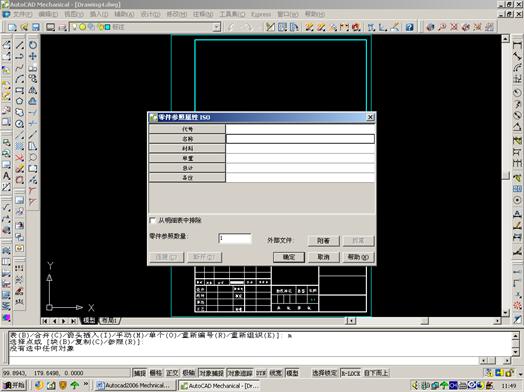Toggle 正交 ortho in status bar

[x=172, y=373]
